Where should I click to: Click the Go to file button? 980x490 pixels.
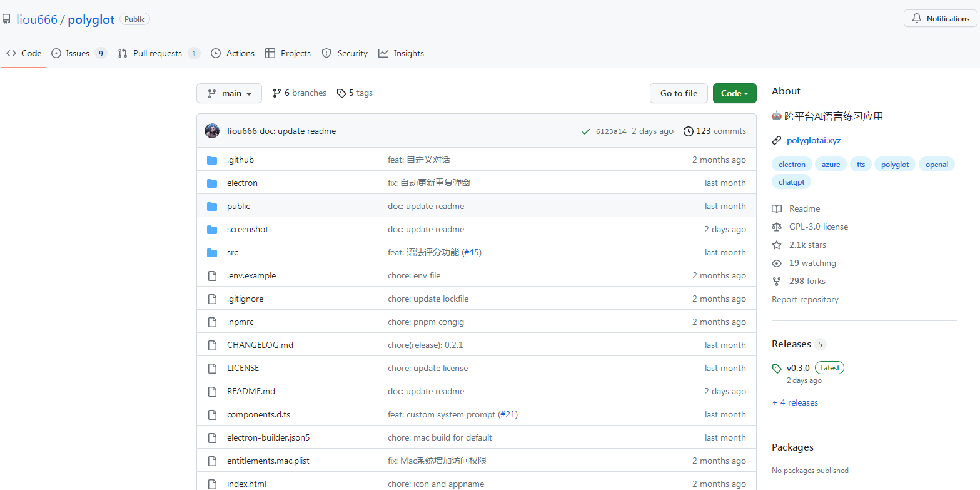(679, 93)
